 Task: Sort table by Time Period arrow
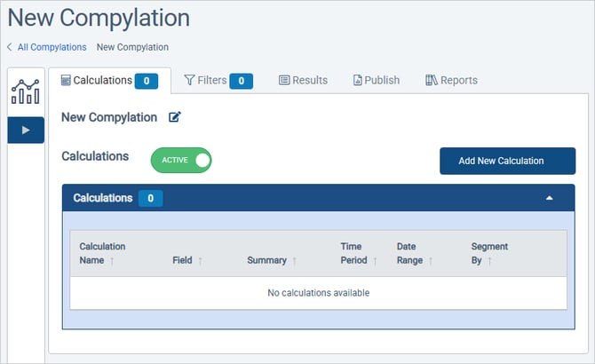[x=375, y=261]
